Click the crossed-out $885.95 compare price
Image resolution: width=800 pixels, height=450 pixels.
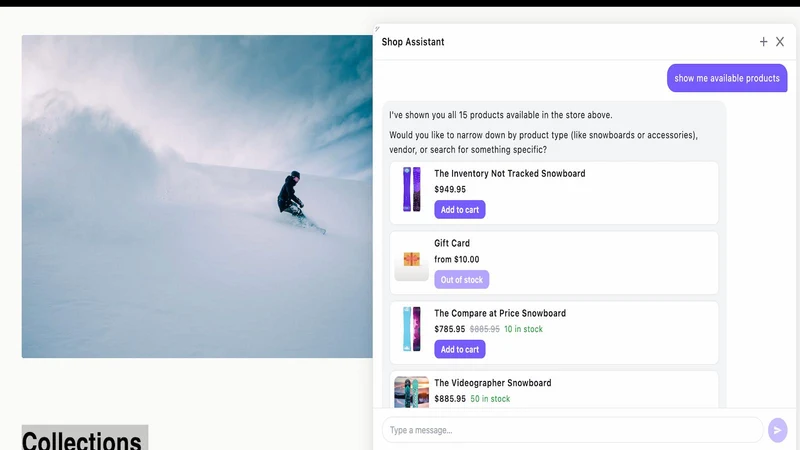485,329
